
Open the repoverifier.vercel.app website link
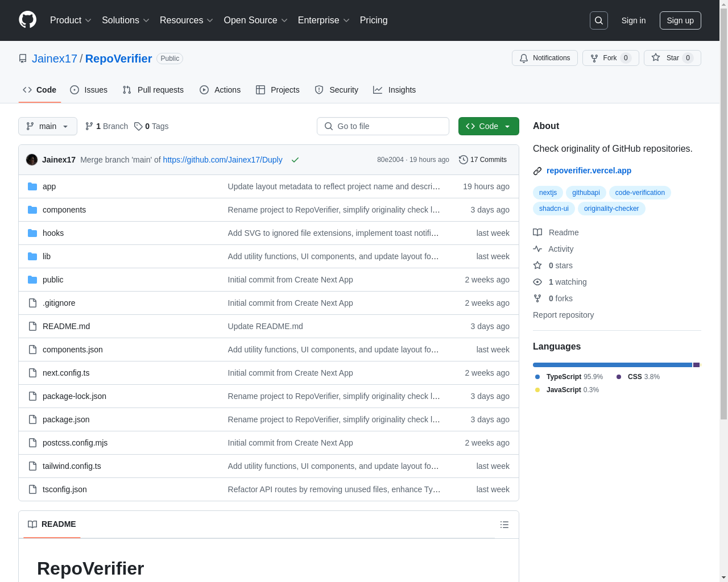(x=589, y=171)
